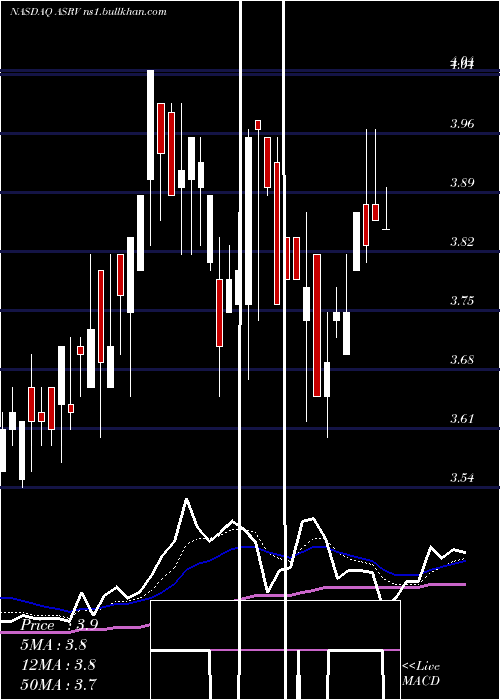The height and width of the screenshot is (700, 500).
Task: Click the long red candle bottoming near 3.65
Action: (x=317, y=325)
